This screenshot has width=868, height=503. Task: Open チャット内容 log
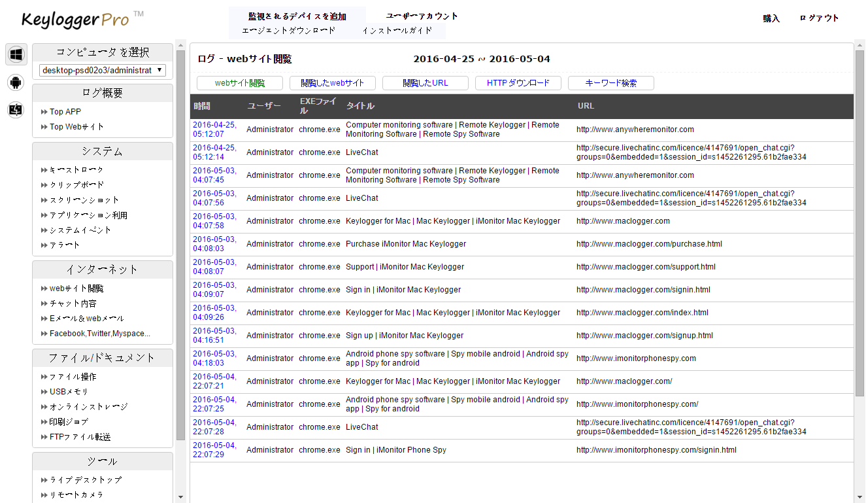(73, 304)
